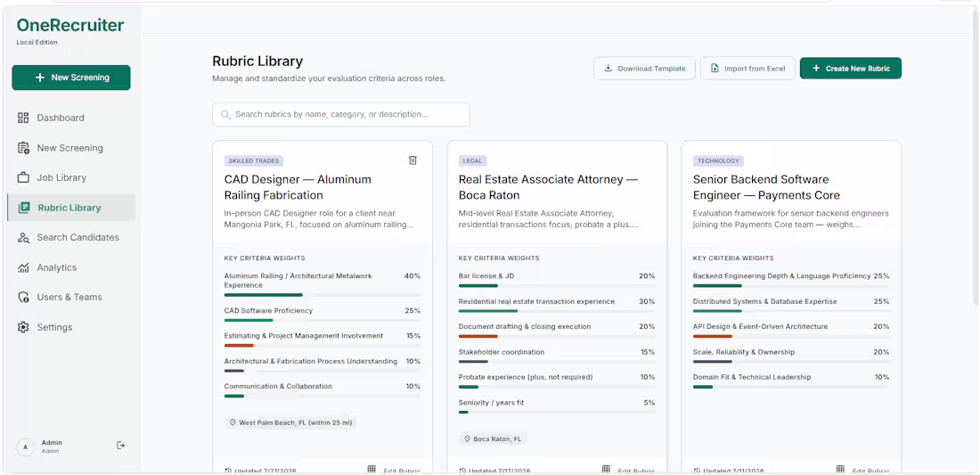Click the location pin icon for West Palm Beach
The height and width of the screenshot is (475, 980).
(x=233, y=422)
